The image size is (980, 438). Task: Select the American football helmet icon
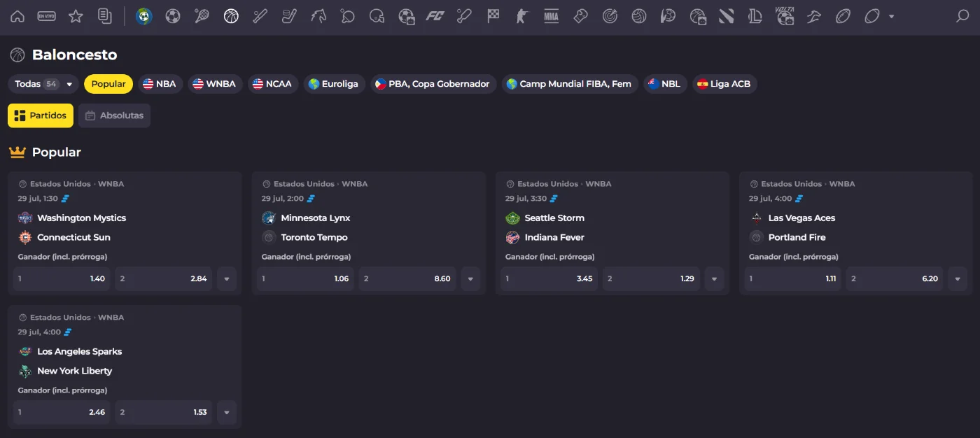pos(377,16)
